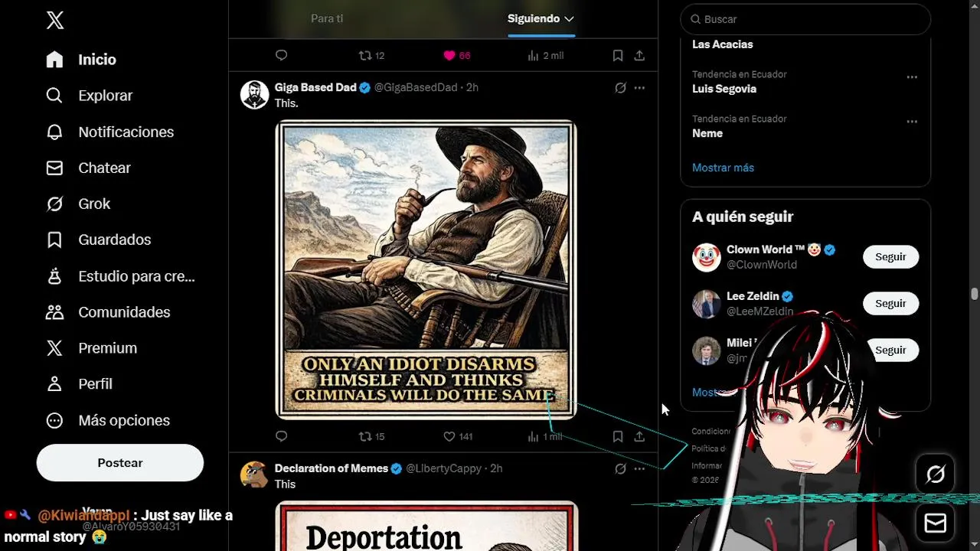Open floating Grok button at bottom right
The image size is (980, 551).
pyautogui.click(x=936, y=475)
